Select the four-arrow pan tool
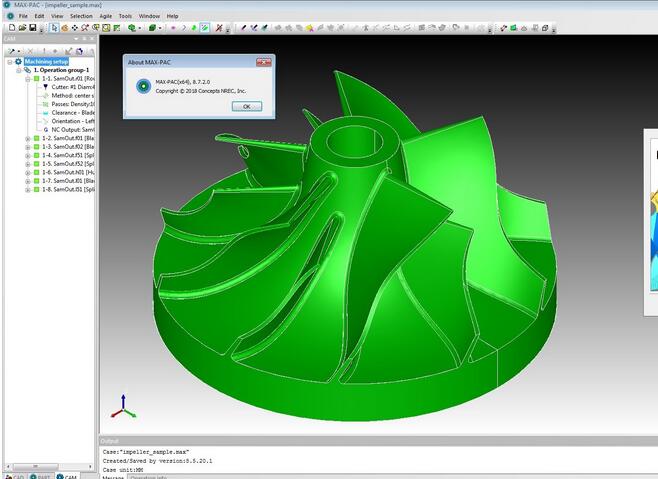 [x=75, y=28]
